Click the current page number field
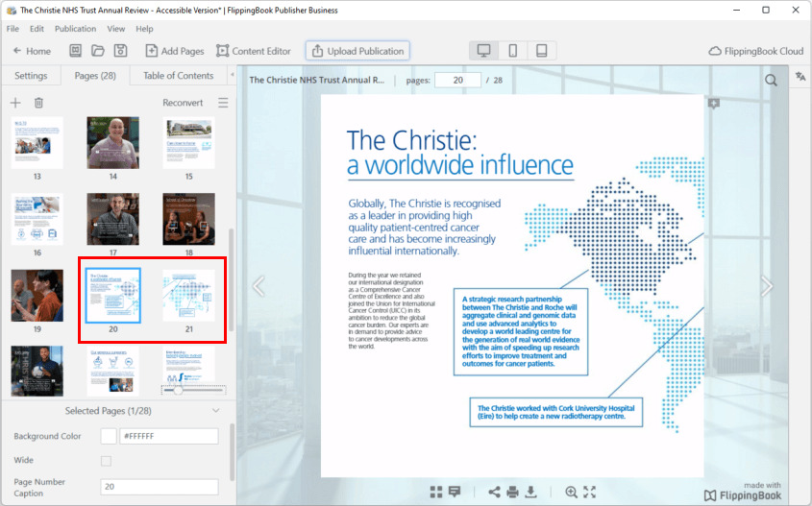812x506 pixels. click(x=457, y=80)
